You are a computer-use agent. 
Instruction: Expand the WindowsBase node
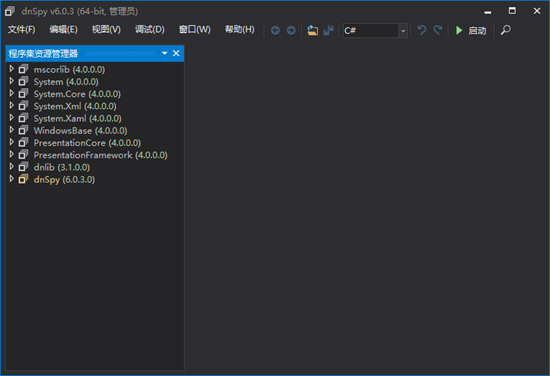click(12, 130)
